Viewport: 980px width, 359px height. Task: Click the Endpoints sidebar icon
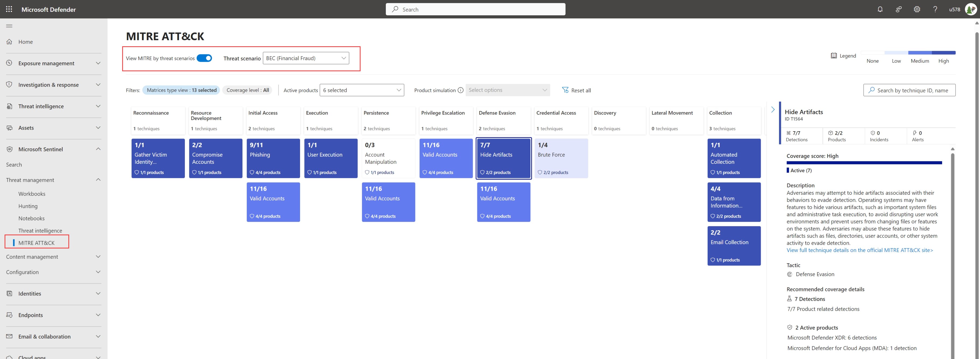(x=9, y=315)
